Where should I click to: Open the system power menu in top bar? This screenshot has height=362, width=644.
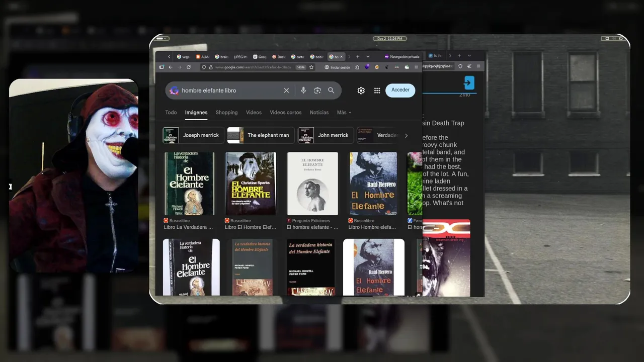620,39
